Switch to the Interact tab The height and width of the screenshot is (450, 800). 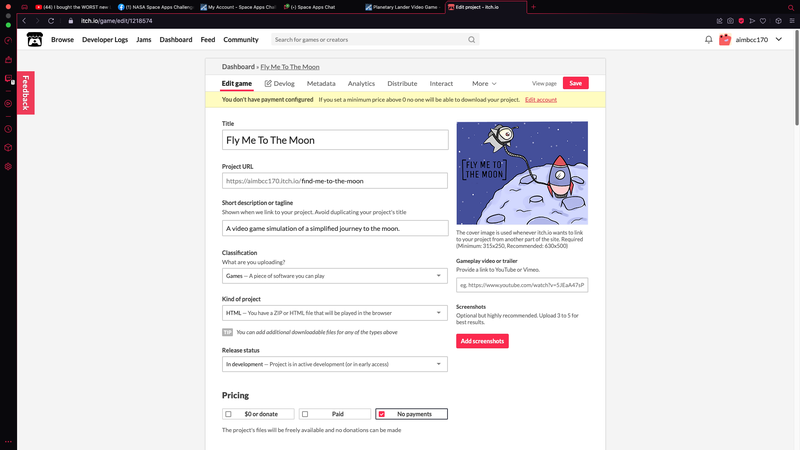tap(441, 83)
